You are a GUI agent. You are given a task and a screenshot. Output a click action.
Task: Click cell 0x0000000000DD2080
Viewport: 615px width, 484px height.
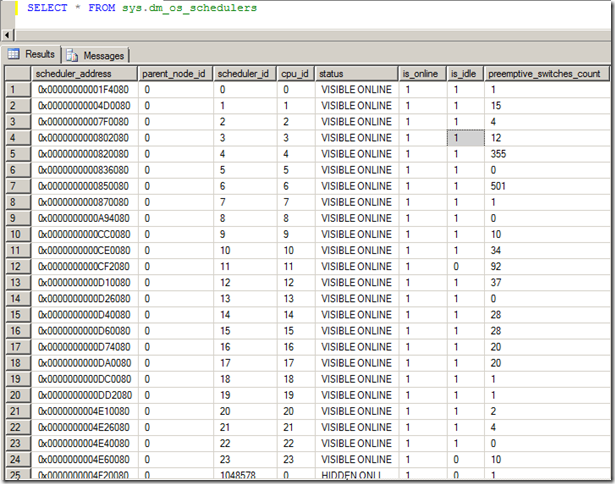point(85,395)
